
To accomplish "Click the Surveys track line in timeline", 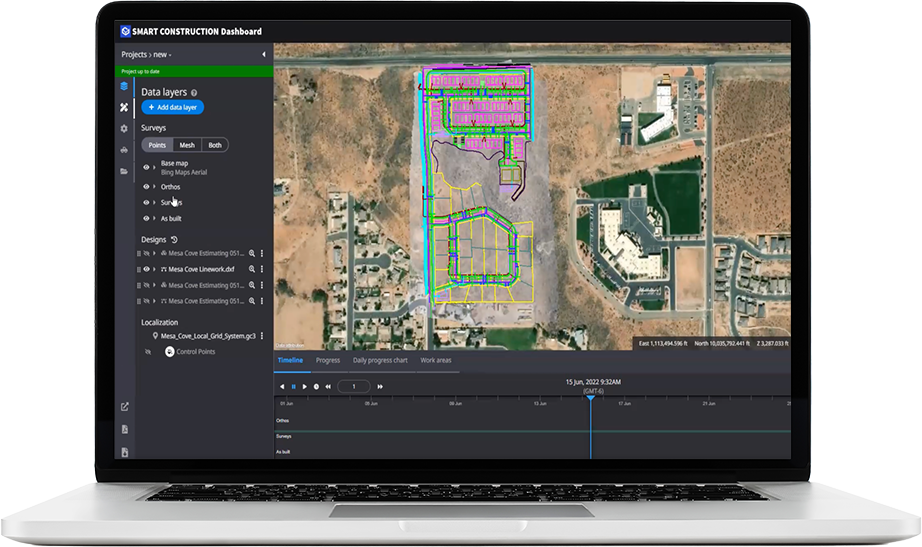I will click(x=532, y=432).
